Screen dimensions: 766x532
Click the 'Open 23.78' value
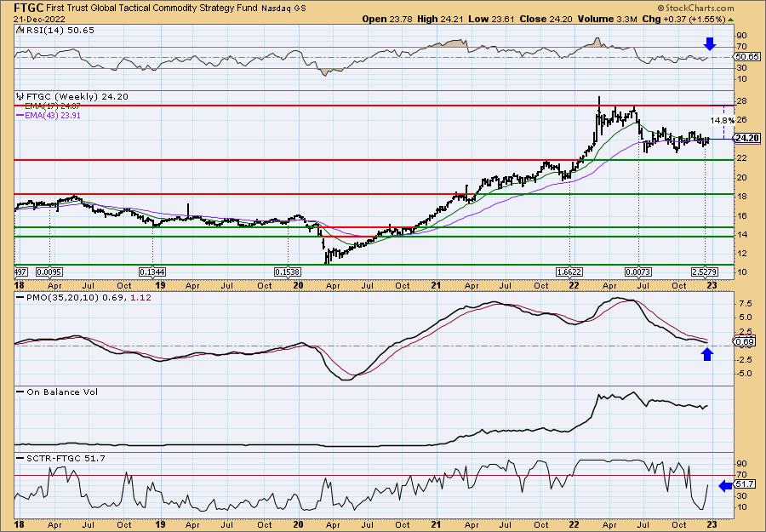point(387,19)
